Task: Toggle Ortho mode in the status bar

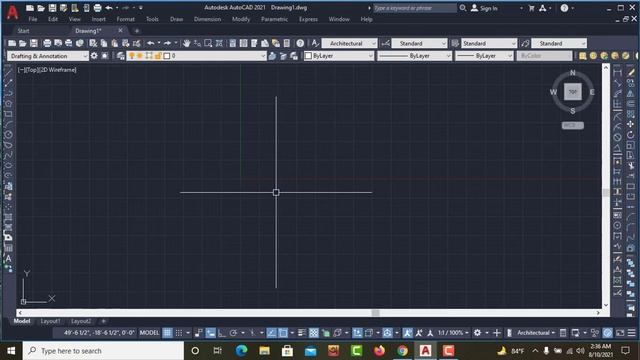Action: coord(222,333)
